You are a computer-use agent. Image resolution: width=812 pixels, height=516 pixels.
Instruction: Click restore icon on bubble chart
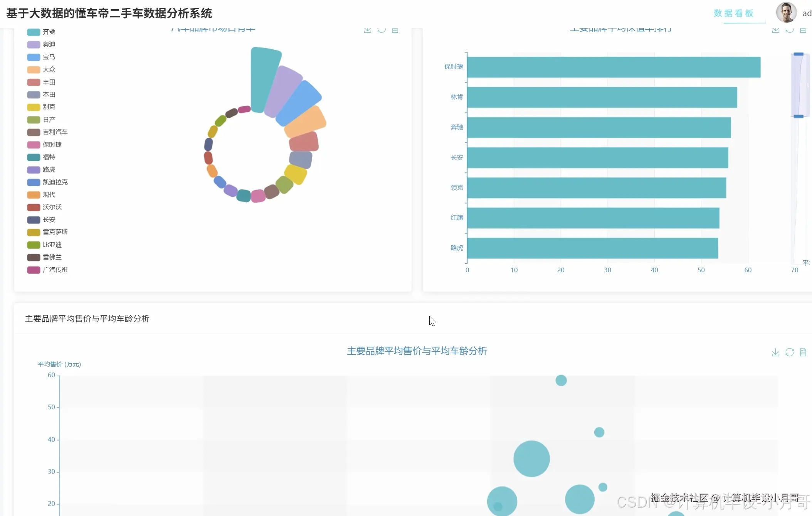click(789, 352)
